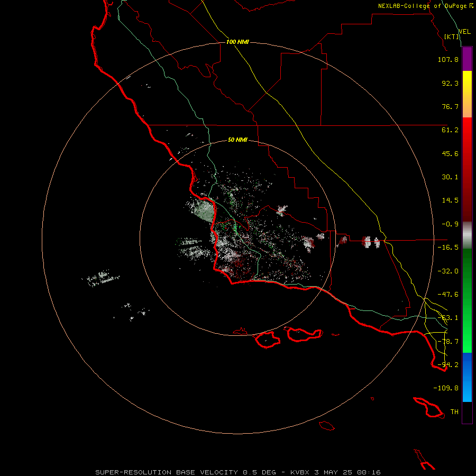The width and height of the screenshot is (476, 476).
Task: Click the -78.7 legend value
Action: [x=448, y=342]
